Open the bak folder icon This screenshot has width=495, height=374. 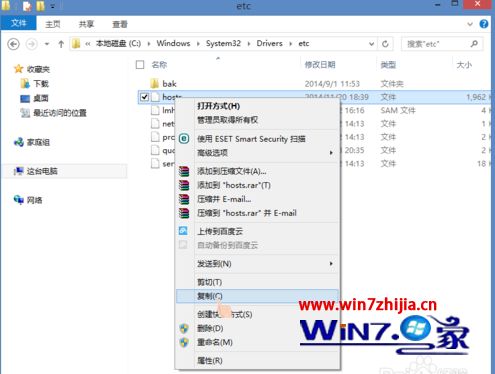[x=155, y=83]
